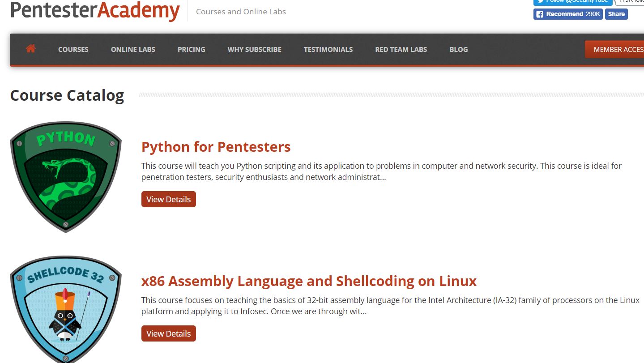644x363 pixels.
Task: Open the Pricing page
Action: (191, 50)
